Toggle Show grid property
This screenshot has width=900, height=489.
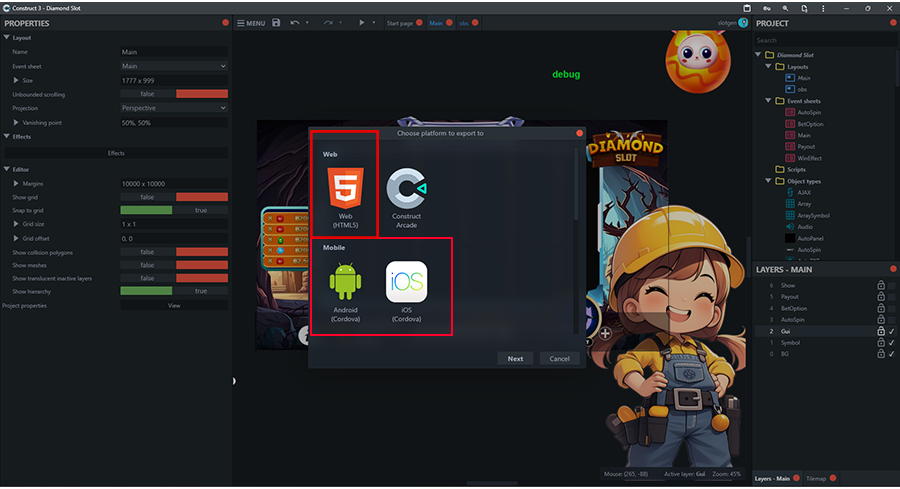coord(174,197)
